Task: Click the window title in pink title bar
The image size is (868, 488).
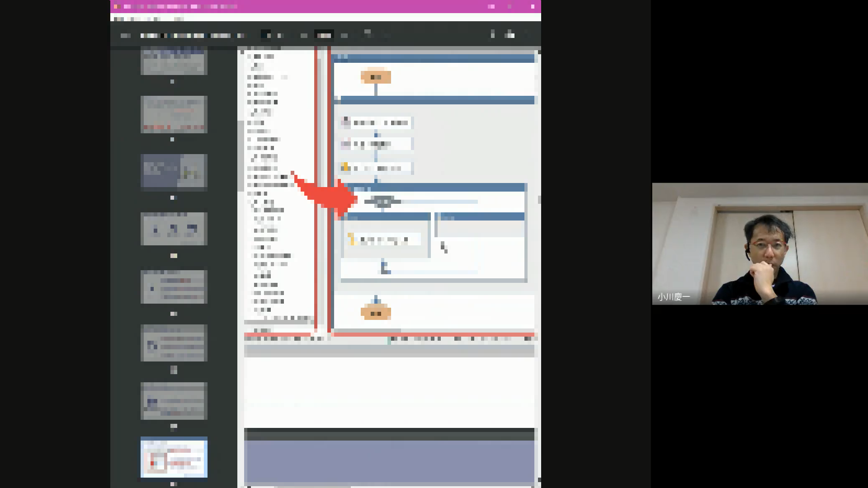Action: [x=181, y=7]
